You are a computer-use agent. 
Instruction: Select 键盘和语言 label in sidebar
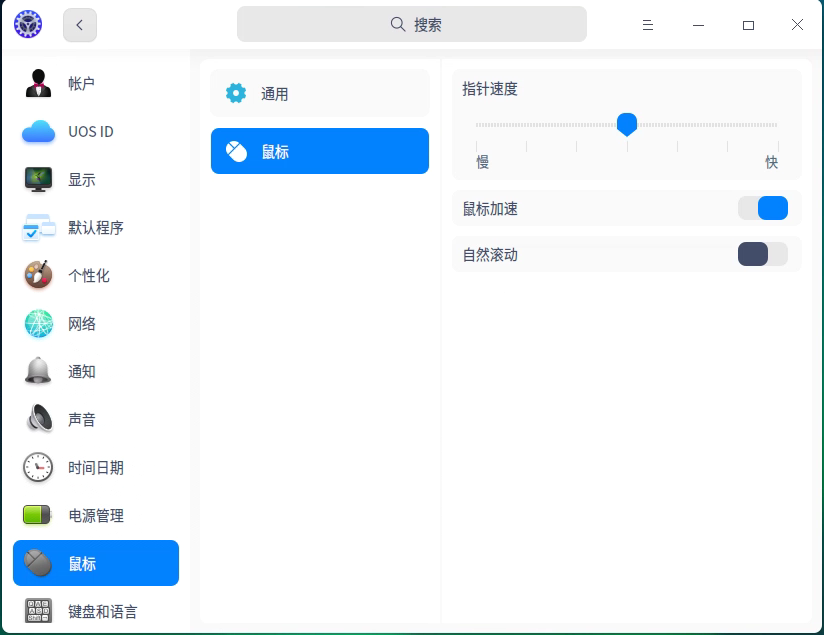102,612
